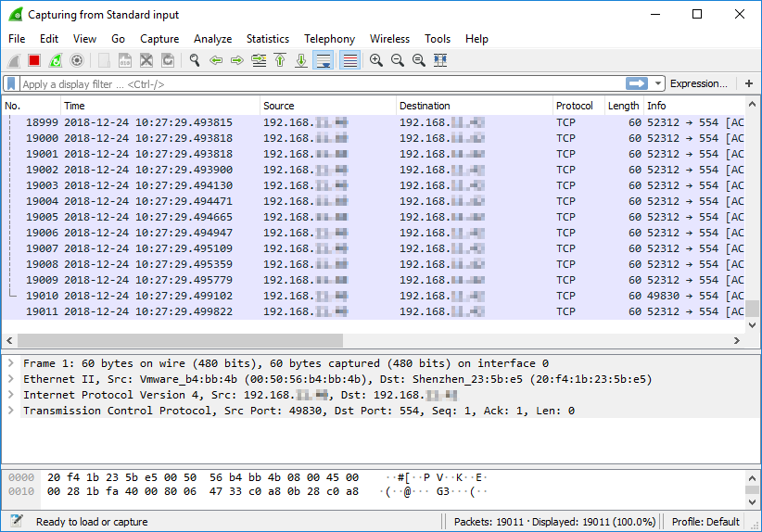
Task: Click packet list scroll up arrow
Action: (x=752, y=105)
